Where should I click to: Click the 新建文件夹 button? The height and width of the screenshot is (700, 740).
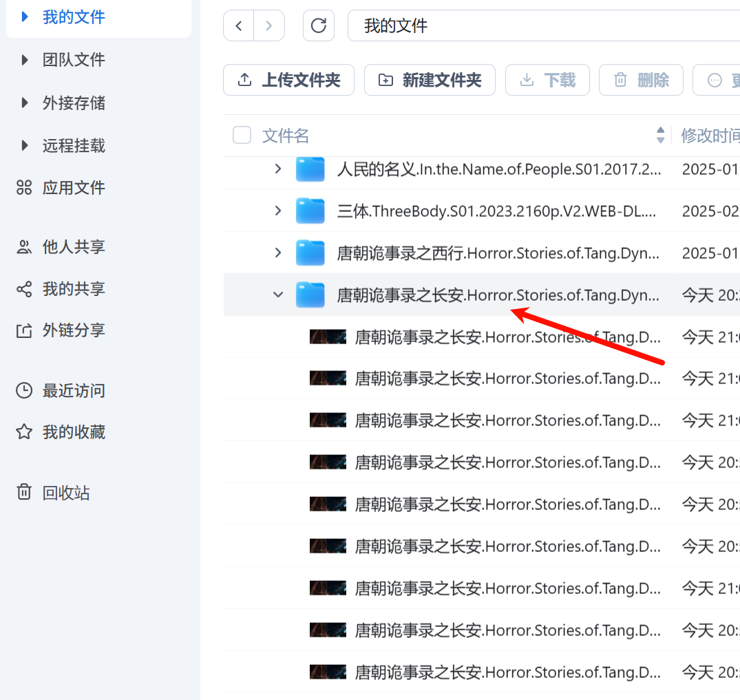pyautogui.click(x=430, y=80)
